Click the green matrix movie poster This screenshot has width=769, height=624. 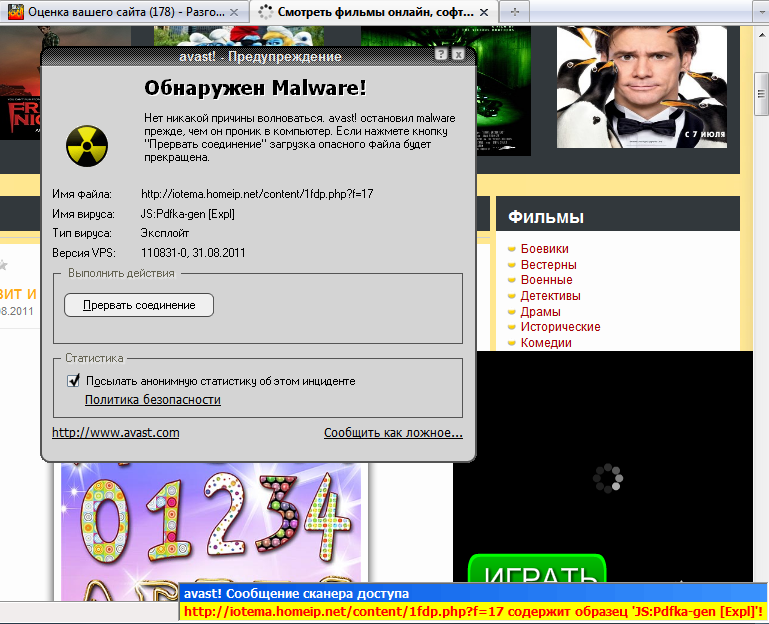[x=504, y=91]
